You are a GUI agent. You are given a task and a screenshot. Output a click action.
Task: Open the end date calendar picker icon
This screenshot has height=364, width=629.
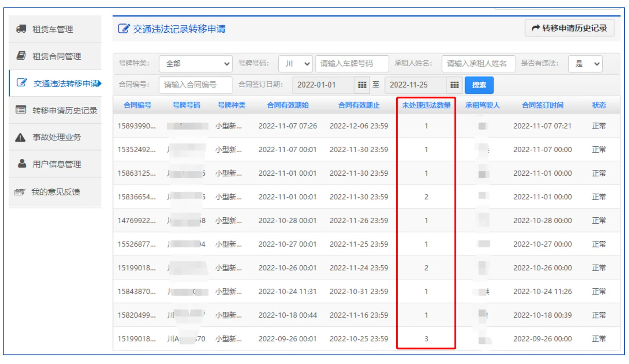point(454,85)
